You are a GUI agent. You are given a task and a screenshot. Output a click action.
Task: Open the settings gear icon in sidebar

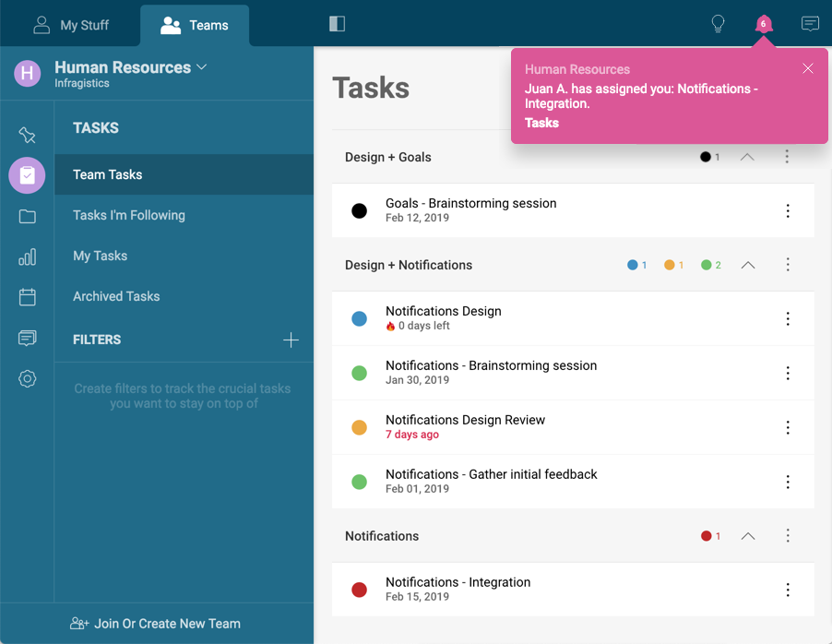click(27, 378)
